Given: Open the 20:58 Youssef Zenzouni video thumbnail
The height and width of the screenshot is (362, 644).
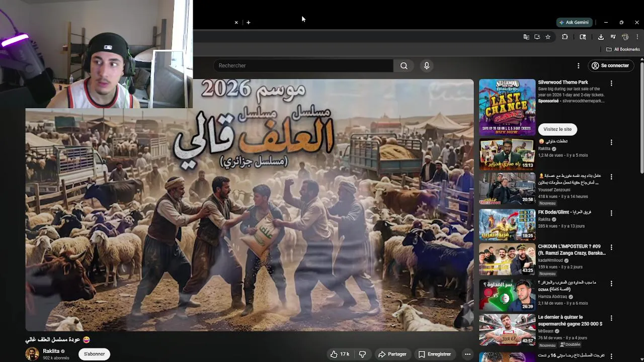Looking at the screenshot, I should [x=507, y=189].
